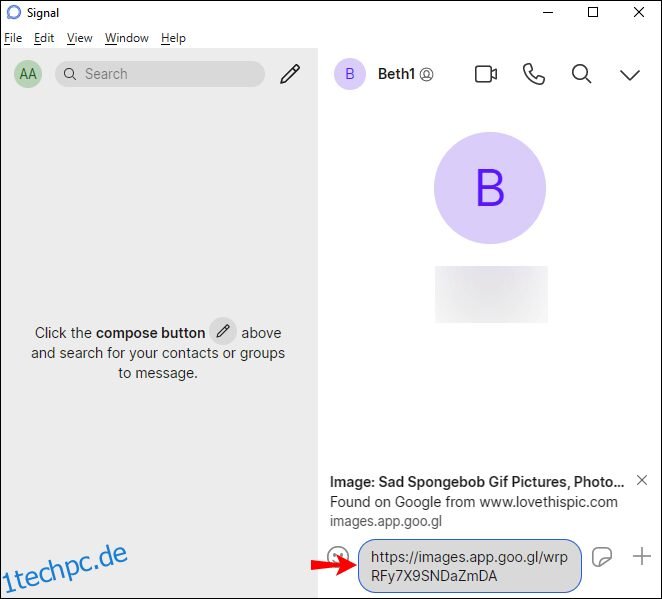Start a voice call with Beth1
Screen dimensions: 662x599
point(534,74)
